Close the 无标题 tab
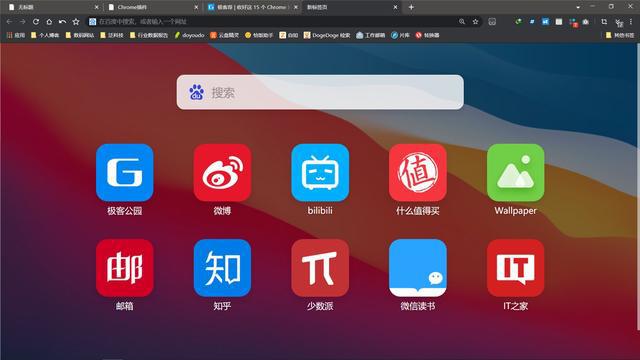Viewport: 640px width, 360px height. [x=96, y=7]
